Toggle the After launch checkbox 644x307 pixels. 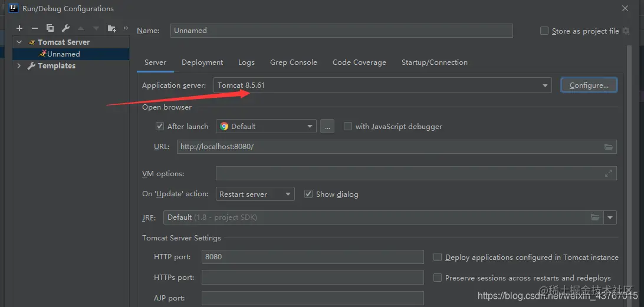[x=160, y=126]
